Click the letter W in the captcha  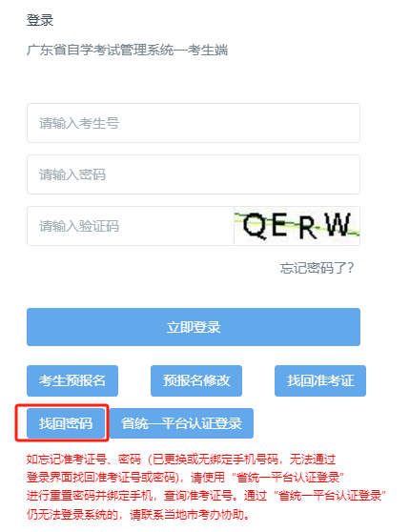(x=337, y=224)
